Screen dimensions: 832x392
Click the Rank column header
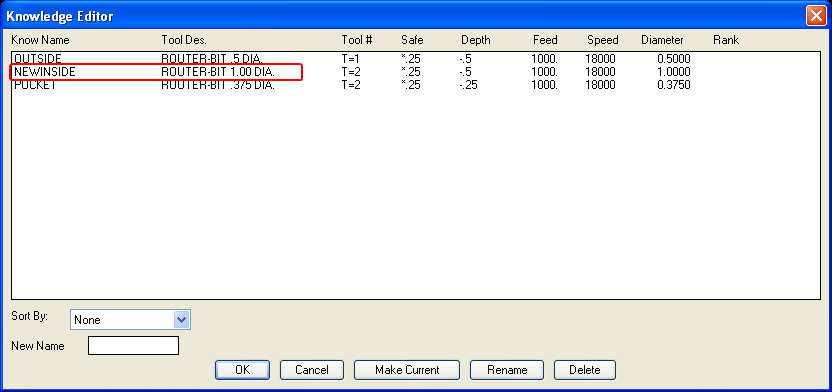coord(726,40)
